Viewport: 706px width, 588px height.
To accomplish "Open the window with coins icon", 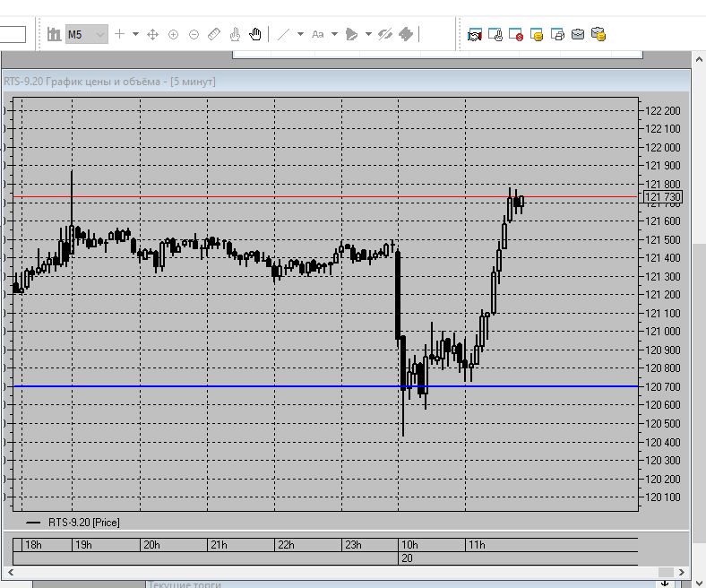I will point(537,35).
